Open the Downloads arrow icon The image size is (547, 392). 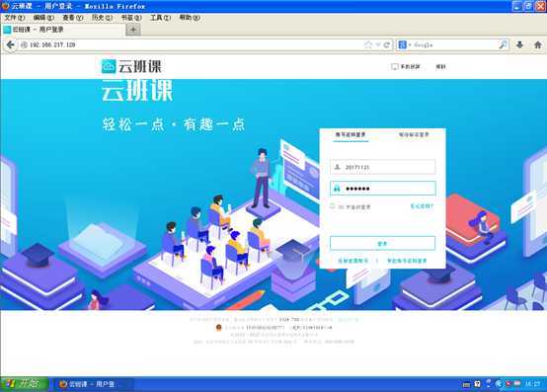coord(519,44)
